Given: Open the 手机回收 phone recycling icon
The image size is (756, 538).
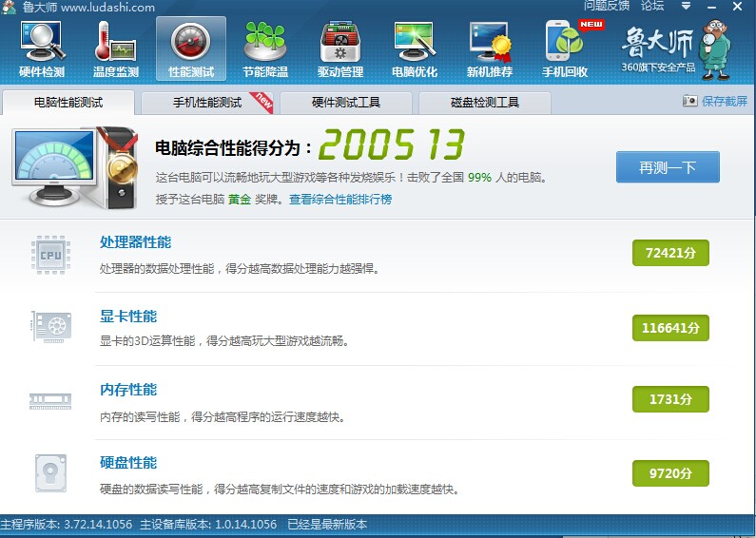Looking at the screenshot, I should (565, 50).
